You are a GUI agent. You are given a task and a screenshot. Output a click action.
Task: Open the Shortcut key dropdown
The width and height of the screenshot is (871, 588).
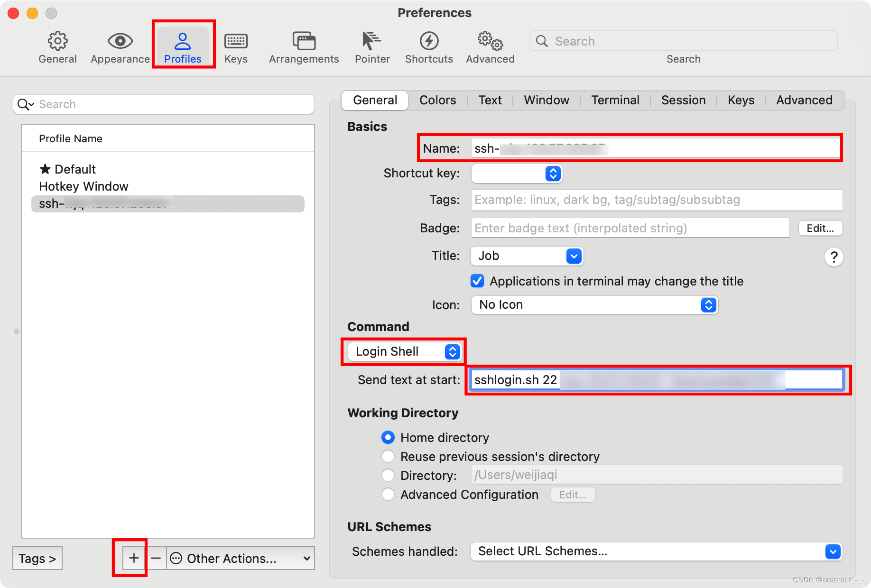point(517,174)
